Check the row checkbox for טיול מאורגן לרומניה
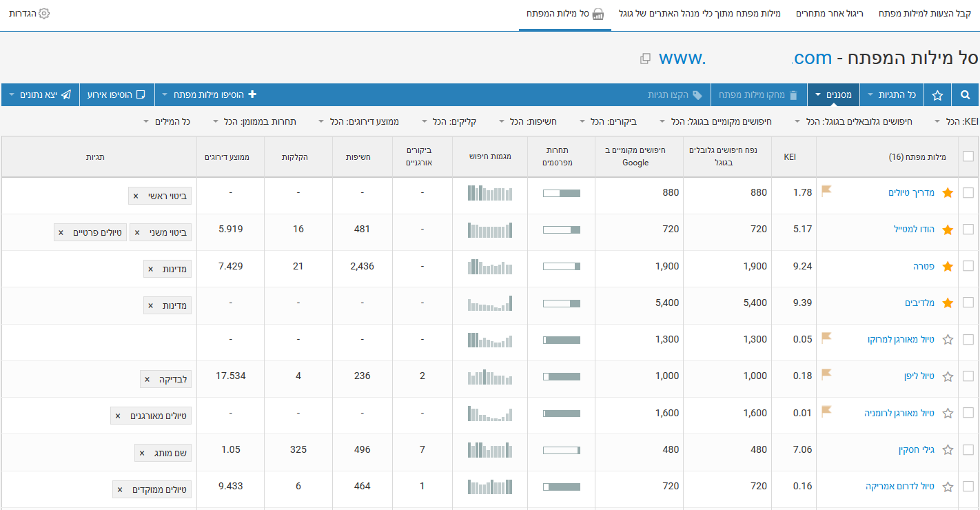The width and height of the screenshot is (980, 510). click(968, 413)
